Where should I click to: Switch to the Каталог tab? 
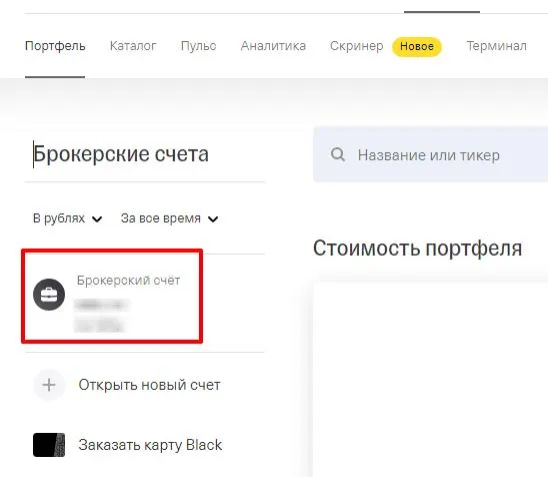tap(133, 46)
